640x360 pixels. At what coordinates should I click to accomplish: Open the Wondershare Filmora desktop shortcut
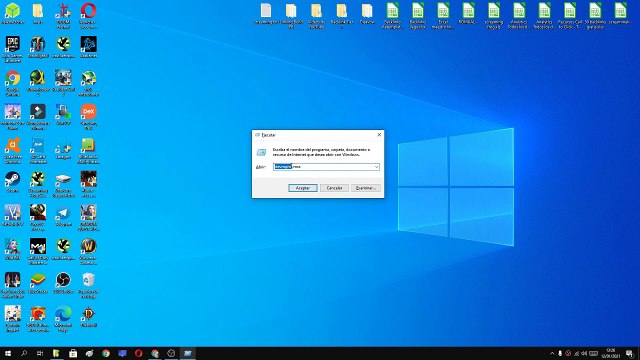[38, 116]
